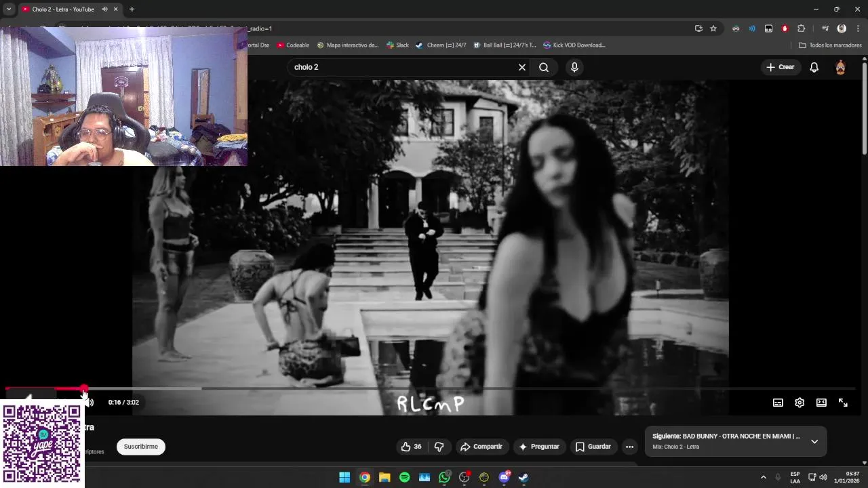868x488 pixels.
Task: Open the Codeable bookmark
Action: click(x=293, y=45)
